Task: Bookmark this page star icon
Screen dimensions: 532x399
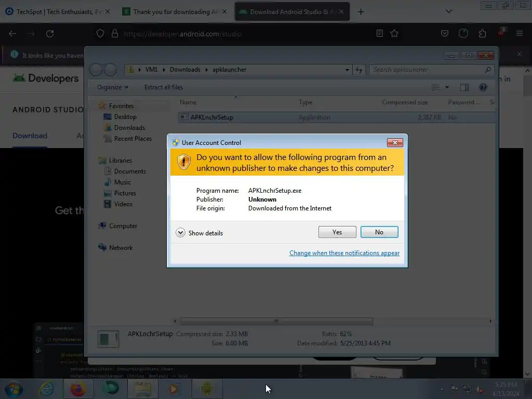Action: [394, 33]
